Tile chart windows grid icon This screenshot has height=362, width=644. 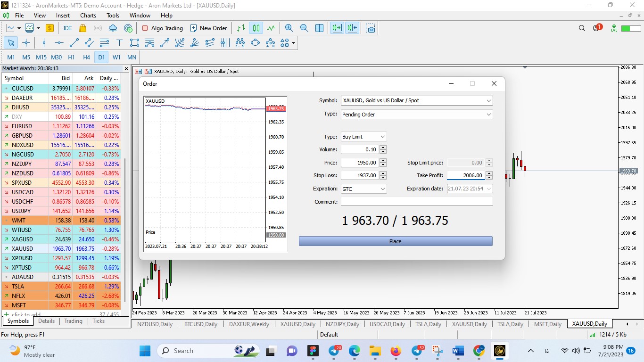[319, 28]
